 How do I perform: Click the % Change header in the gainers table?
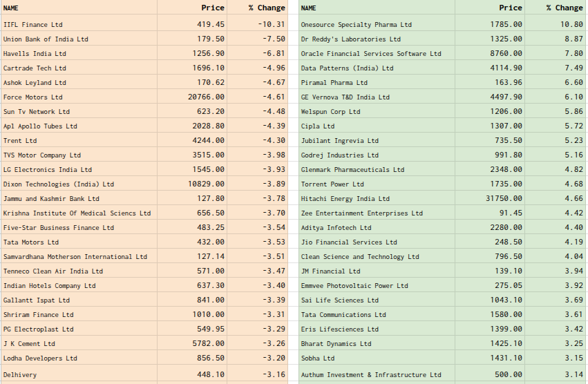click(x=565, y=8)
